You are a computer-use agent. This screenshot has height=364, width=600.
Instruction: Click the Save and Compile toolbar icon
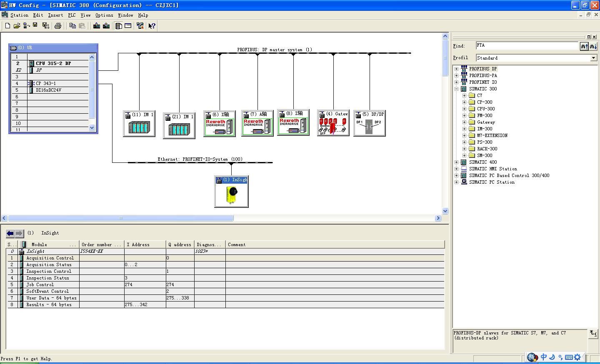(46, 26)
